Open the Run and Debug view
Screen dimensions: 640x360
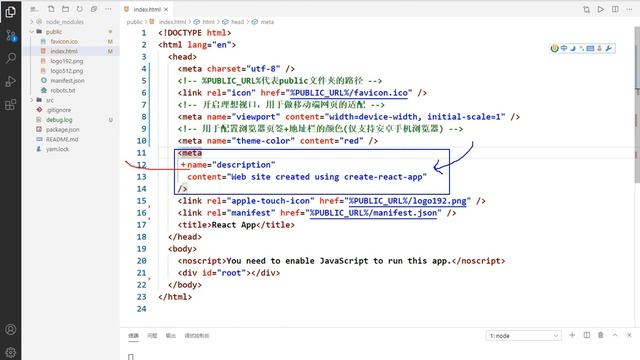(x=11, y=81)
